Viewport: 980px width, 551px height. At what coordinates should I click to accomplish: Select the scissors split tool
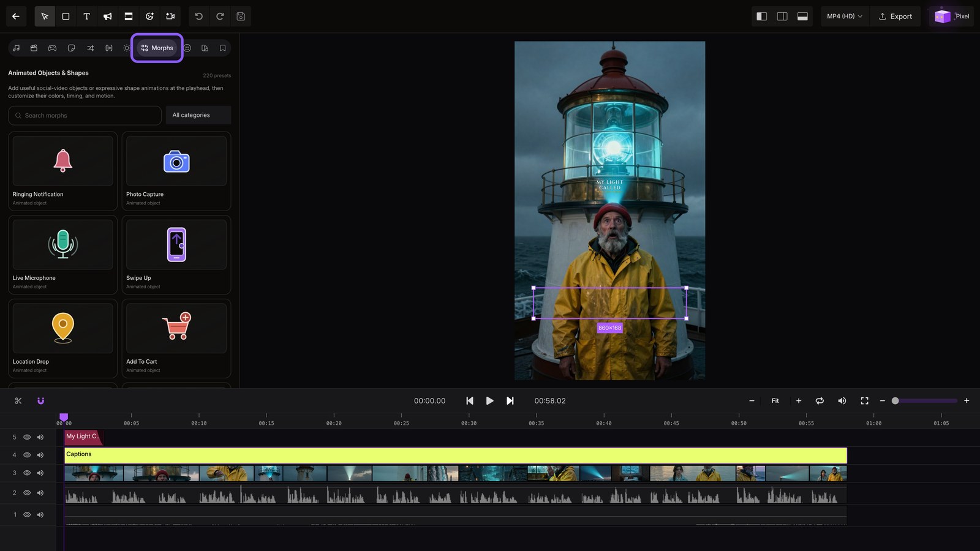(x=18, y=401)
